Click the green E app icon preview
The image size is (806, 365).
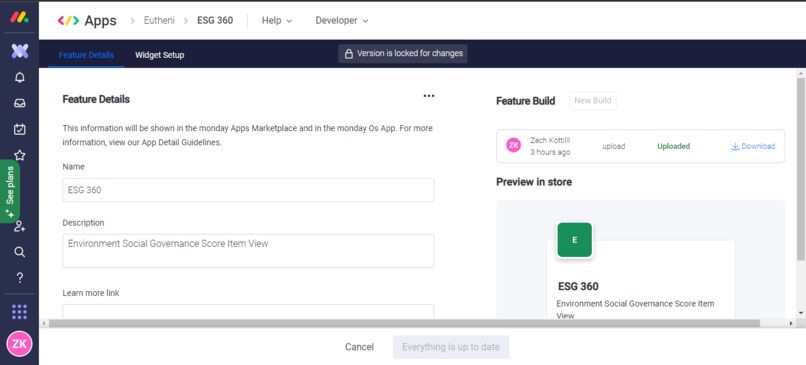click(x=574, y=240)
